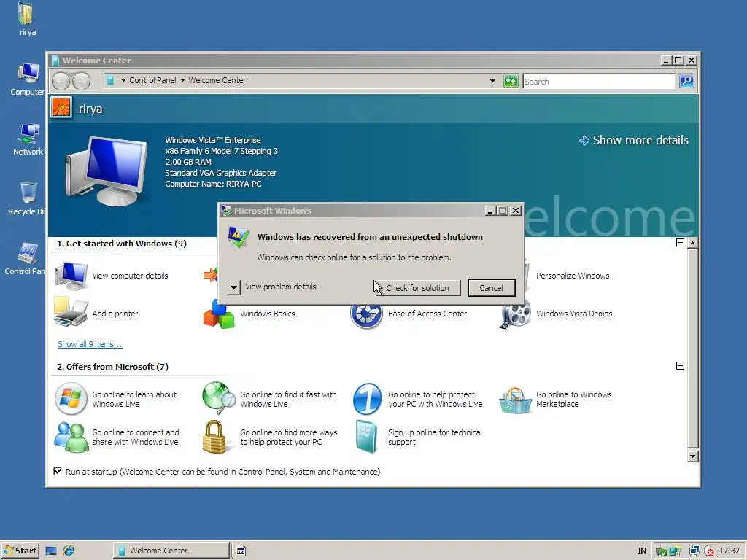The height and width of the screenshot is (560, 747).
Task: Click Show Desktop icon in Quick Launch
Action: [51, 551]
